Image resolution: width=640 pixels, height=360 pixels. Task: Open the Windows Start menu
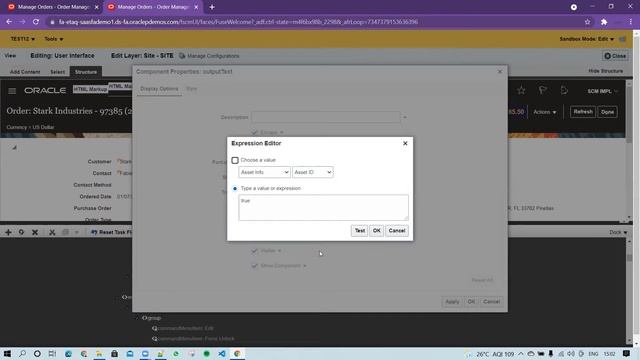click(x=7, y=353)
